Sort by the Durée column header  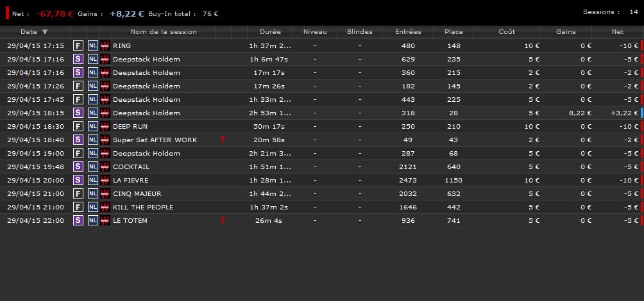click(x=270, y=31)
